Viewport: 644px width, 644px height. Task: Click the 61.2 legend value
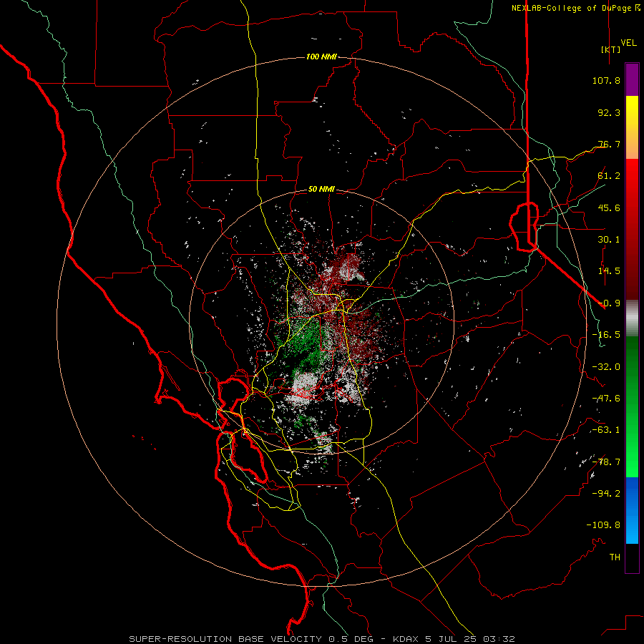(x=609, y=176)
